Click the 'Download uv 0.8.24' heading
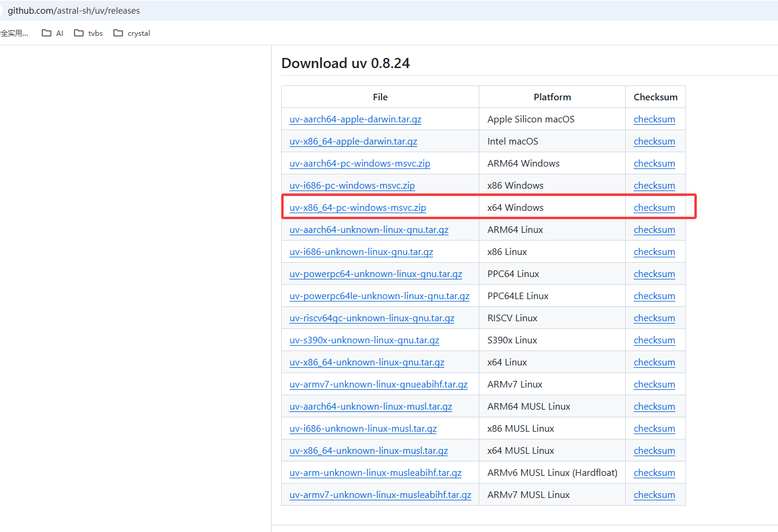Viewport: 778px width, 532px height. pos(346,63)
